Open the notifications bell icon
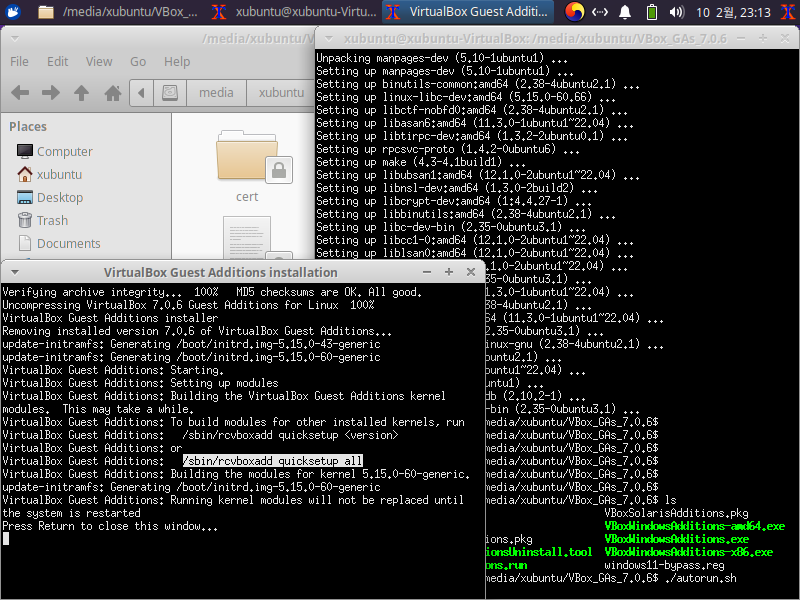This screenshot has height=600, width=800. click(x=625, y=12)
